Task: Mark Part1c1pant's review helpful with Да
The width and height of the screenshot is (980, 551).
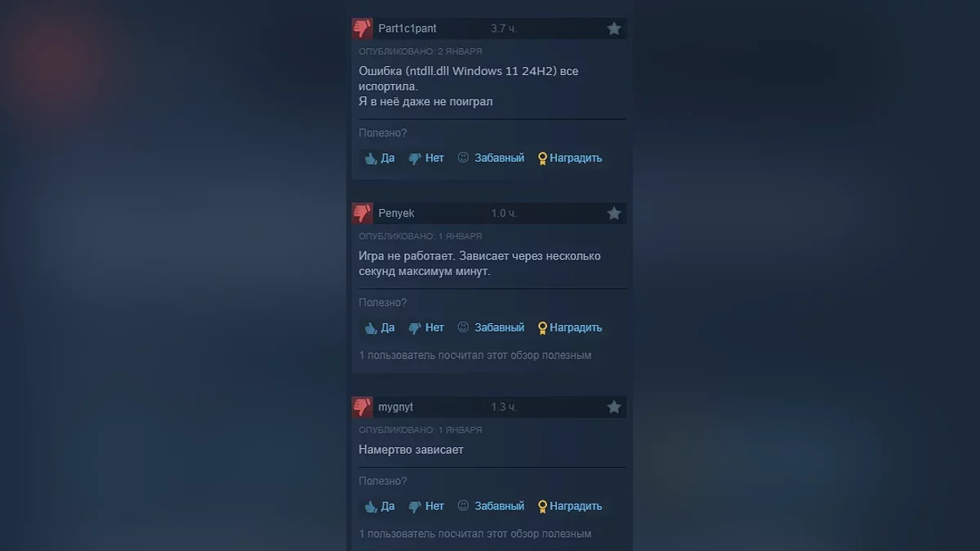Action: pyautogui.click(x=380, y=158)
